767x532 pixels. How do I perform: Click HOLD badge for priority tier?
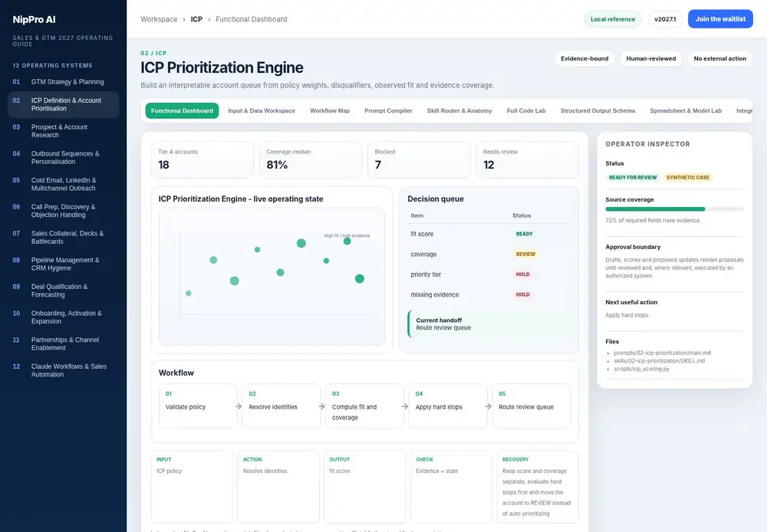point(522,274)
